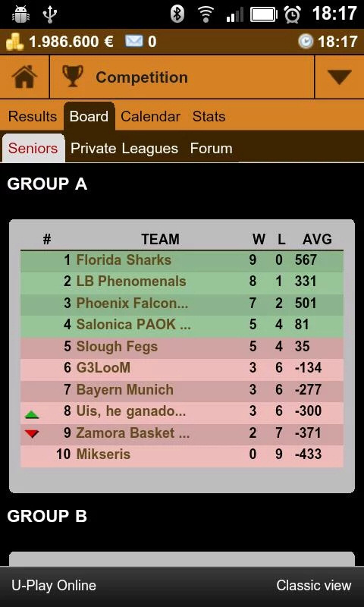Open Florida Sharks team link
The image size is (364, 607).
(x=124, y=259)
